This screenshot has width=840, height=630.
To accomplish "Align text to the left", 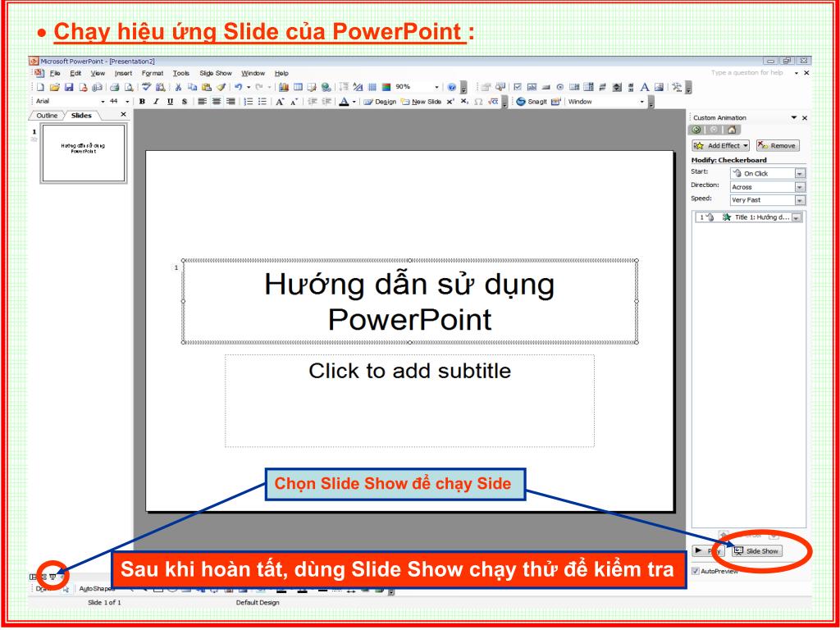I will tap(202, 101).
